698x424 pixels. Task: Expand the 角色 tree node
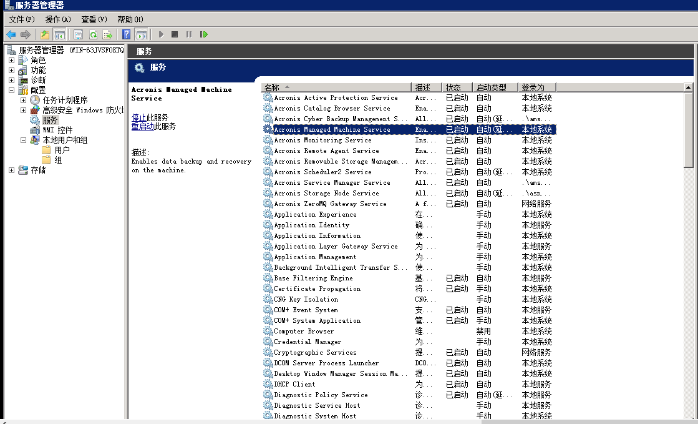(x=12, y=60)
